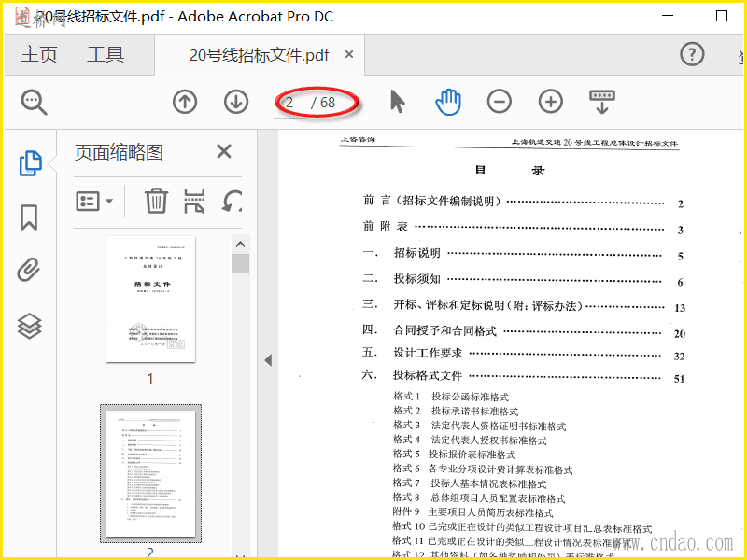
Task: Click the thumbnail panel tool beside trash icon
Action: tap(195, 201)
